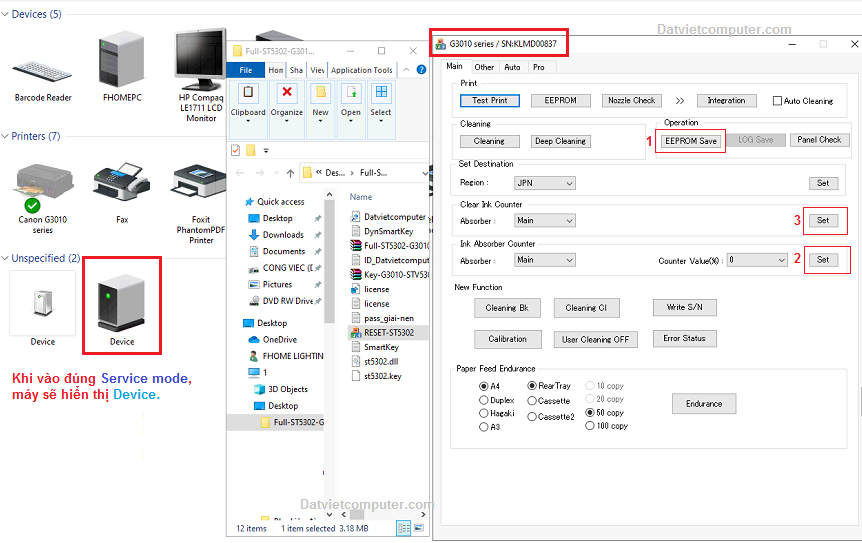Open the Counter Value dropdown
Viewport: 862px width, 543px height.
click(x=757, y=260)
